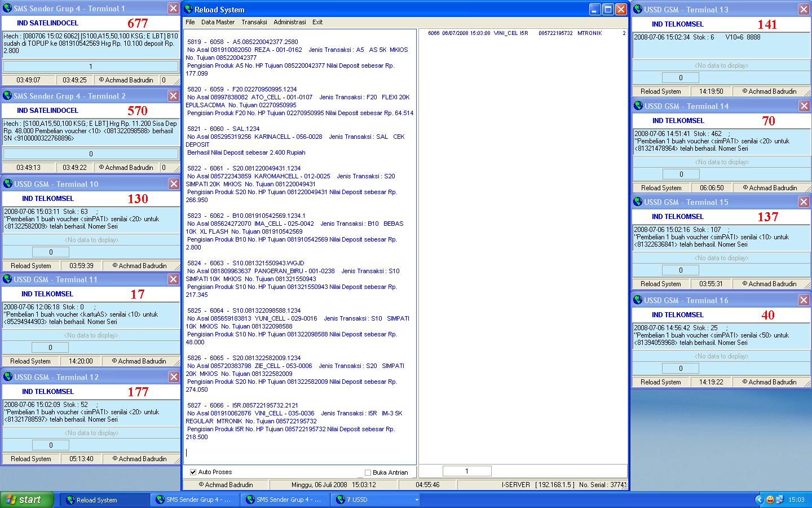Switch to first SMS Sender Grup 4 taskbar button
812x508 pixels.
coord(195,500)
